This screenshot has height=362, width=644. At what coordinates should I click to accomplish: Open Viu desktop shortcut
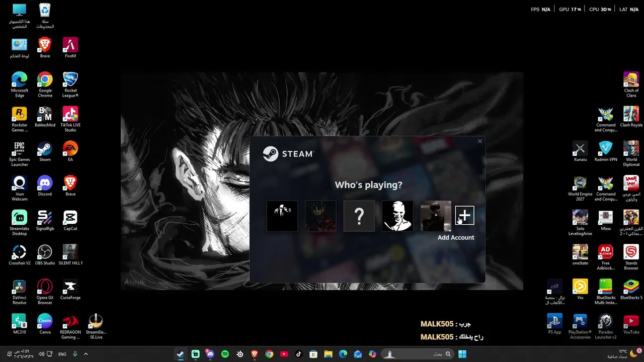tap(580, 289)
